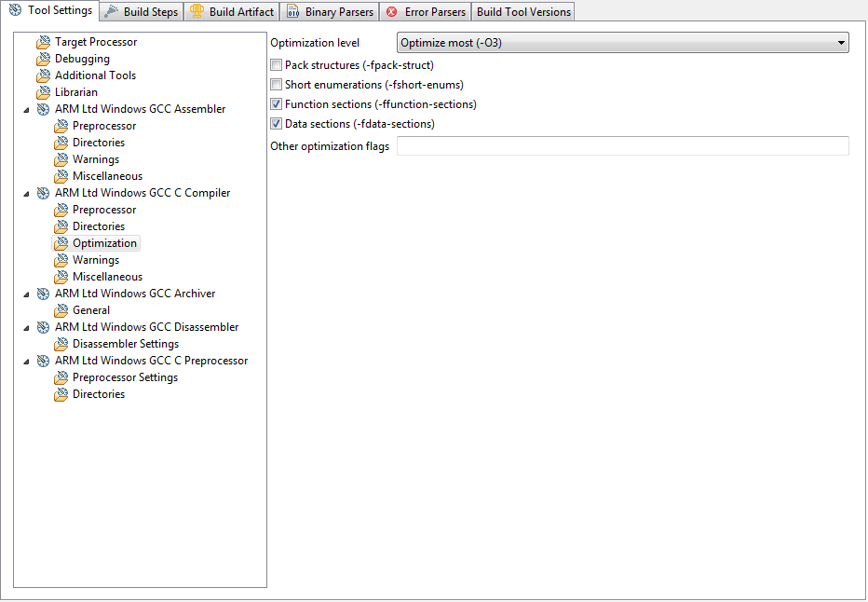Click the Build Steps tab icon
The image size is (868, 602).
[111, 11]
